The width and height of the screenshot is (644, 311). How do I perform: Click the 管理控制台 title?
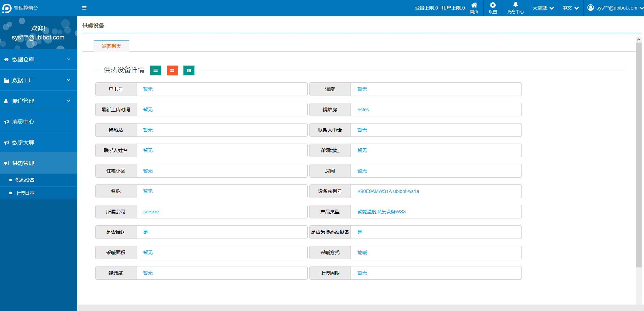pos(26,8)
